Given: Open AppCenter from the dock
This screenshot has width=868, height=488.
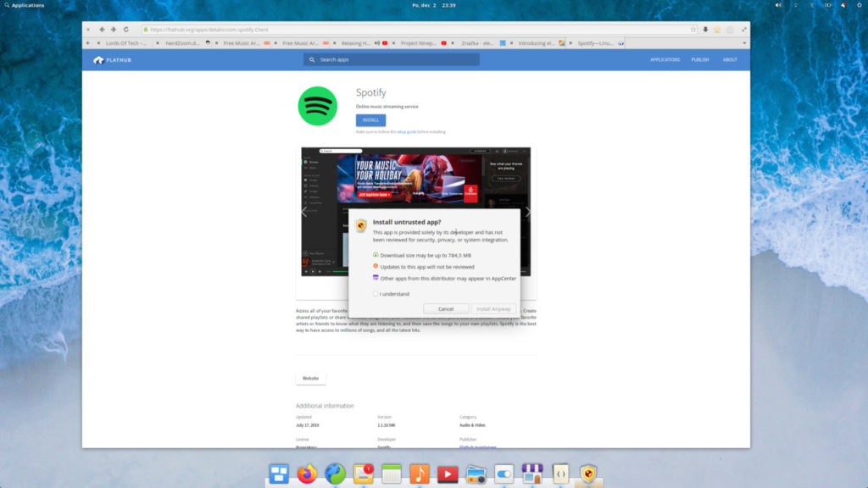Looking at the screenshot, I should (x=532, y=474).
